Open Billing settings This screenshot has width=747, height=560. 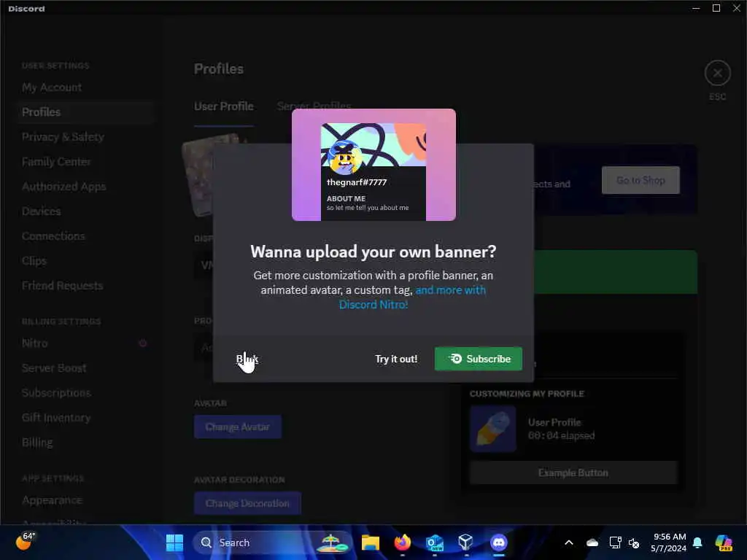tap(37, 442)
